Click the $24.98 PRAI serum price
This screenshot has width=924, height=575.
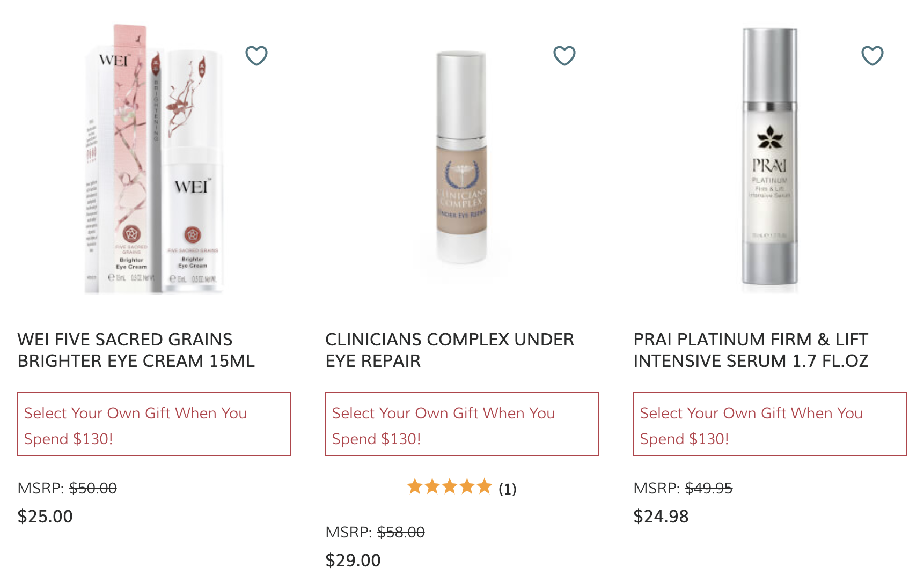click(661, 517)
